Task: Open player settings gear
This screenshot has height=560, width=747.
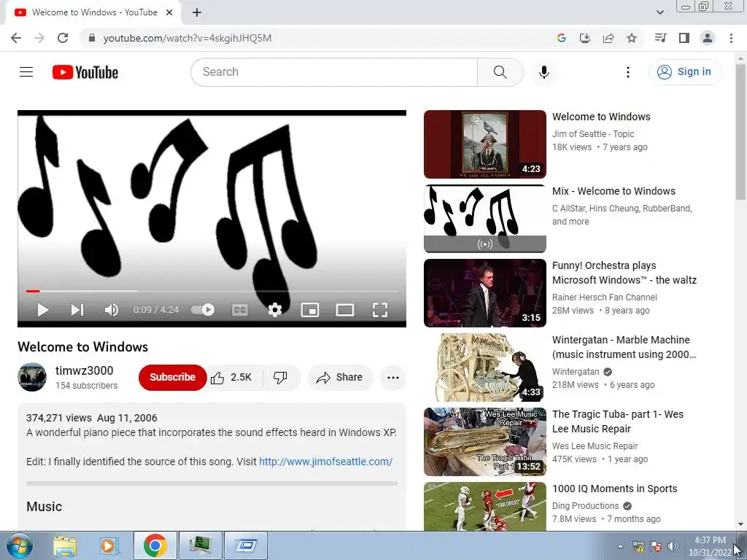Action: click(275, 310)
